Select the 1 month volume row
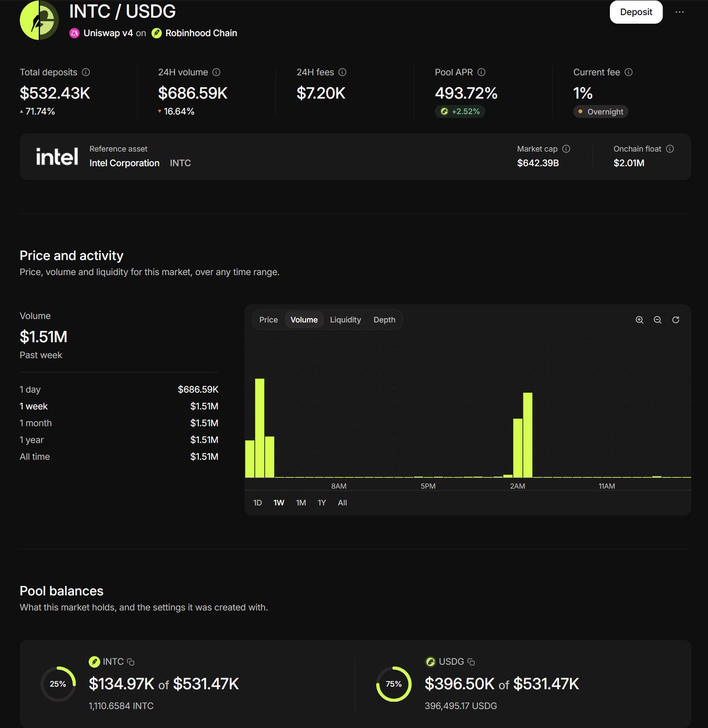708x728 pixels. point(119,423)
